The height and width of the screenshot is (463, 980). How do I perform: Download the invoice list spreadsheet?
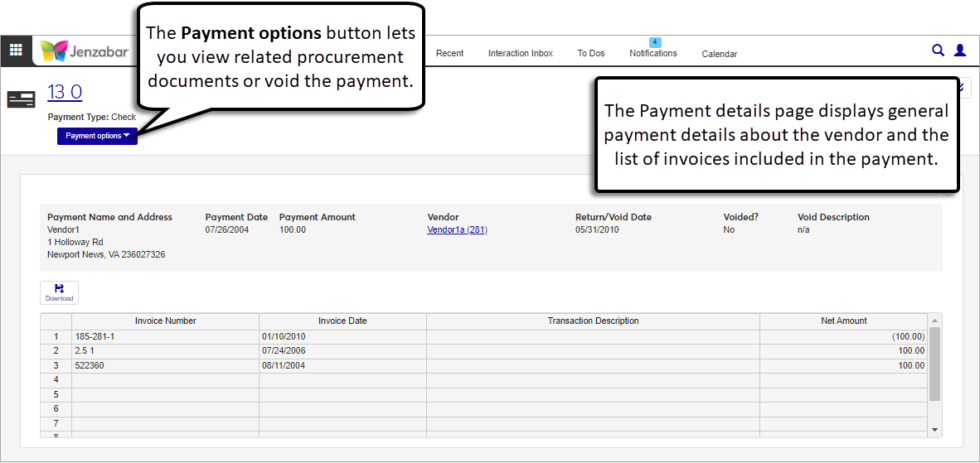tap(59, 292)
